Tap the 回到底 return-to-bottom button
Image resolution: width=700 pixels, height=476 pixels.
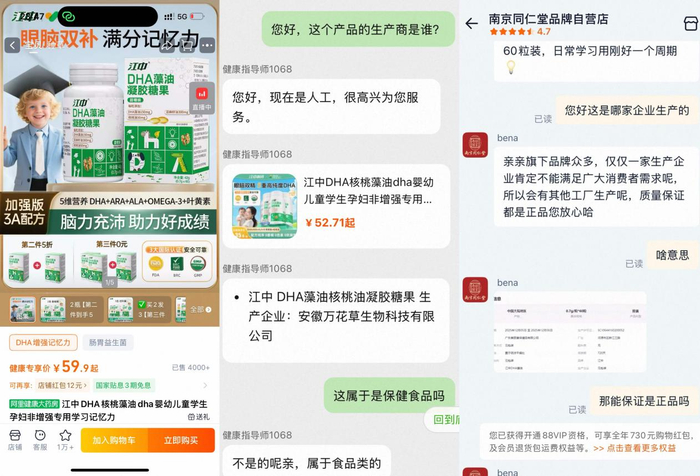[x=443, y=419]
